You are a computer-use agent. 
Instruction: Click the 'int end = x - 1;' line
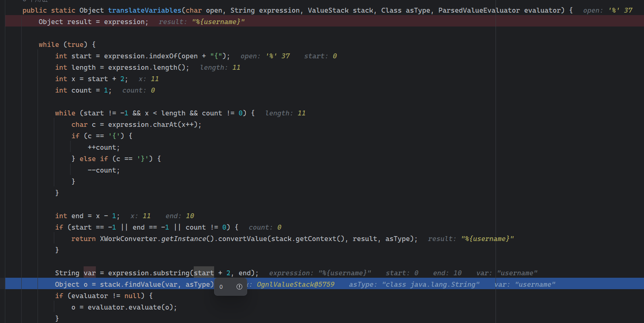[88, 216]
